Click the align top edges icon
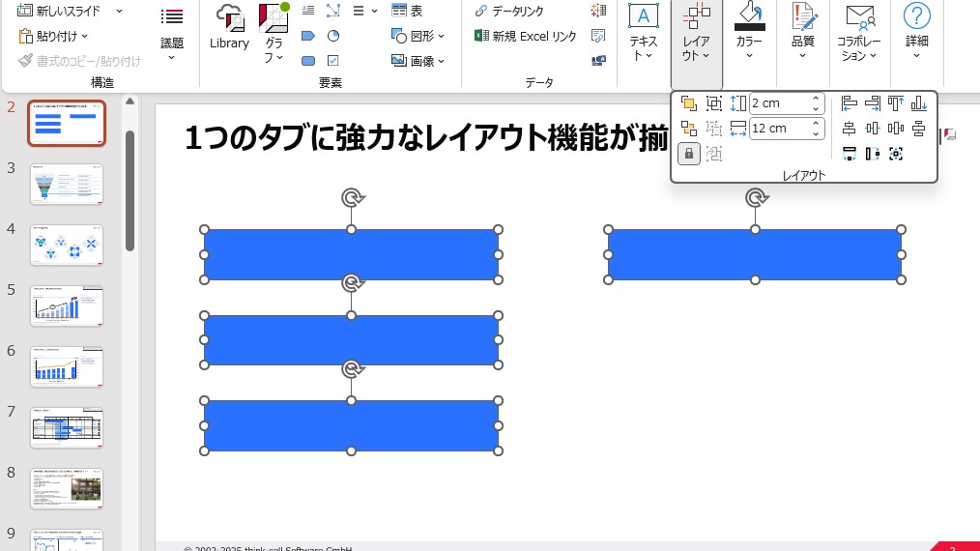 895,103
